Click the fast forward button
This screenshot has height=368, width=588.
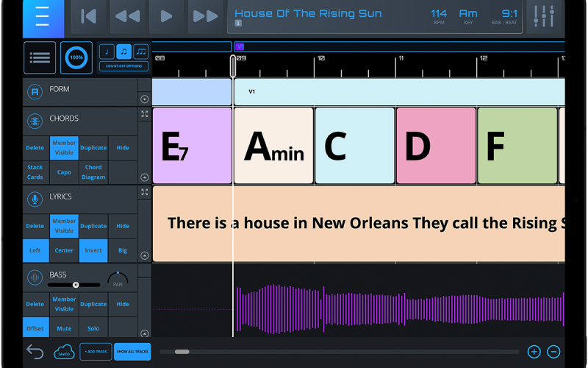[x=206, y=17]
